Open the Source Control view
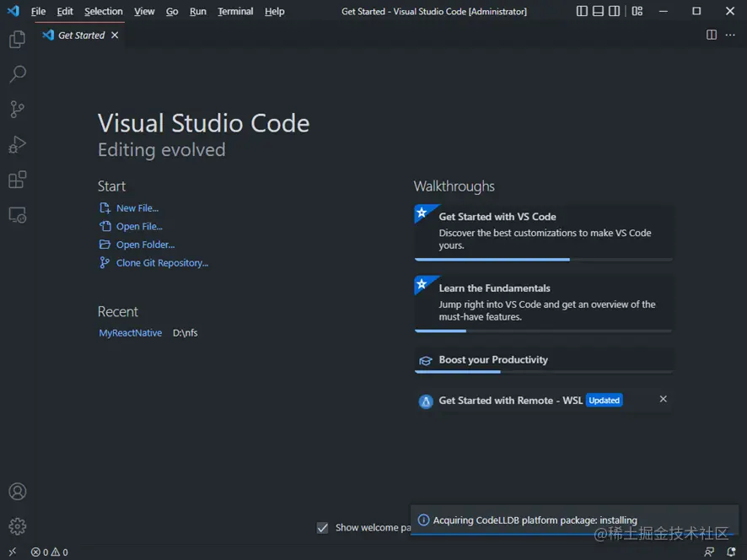This screenshot has width=747, height=560. (x=17, y=110)
